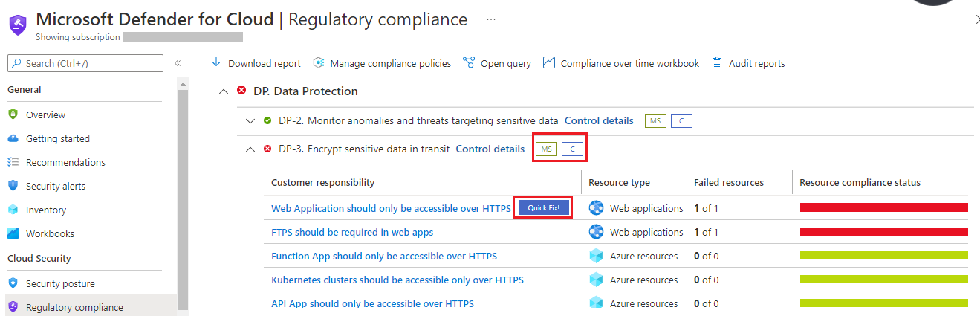980x316 pixels.
Task: Click the Compliance over time workbook icon
Action: (x=549, y=63)
